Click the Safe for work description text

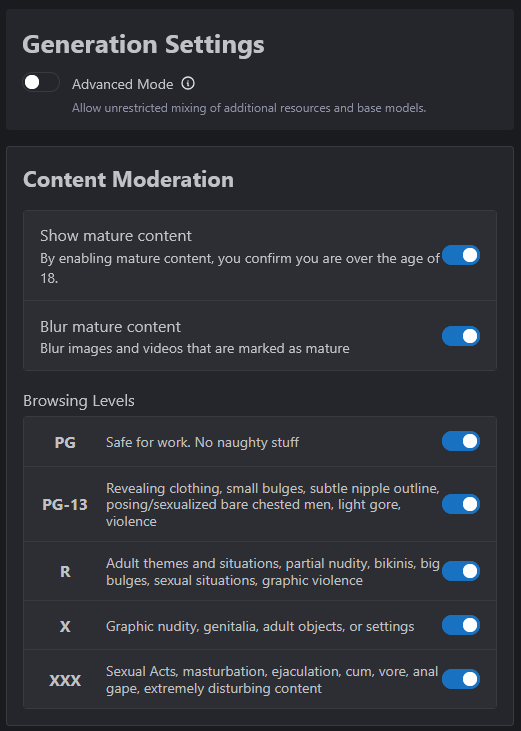tap(202, 442)
